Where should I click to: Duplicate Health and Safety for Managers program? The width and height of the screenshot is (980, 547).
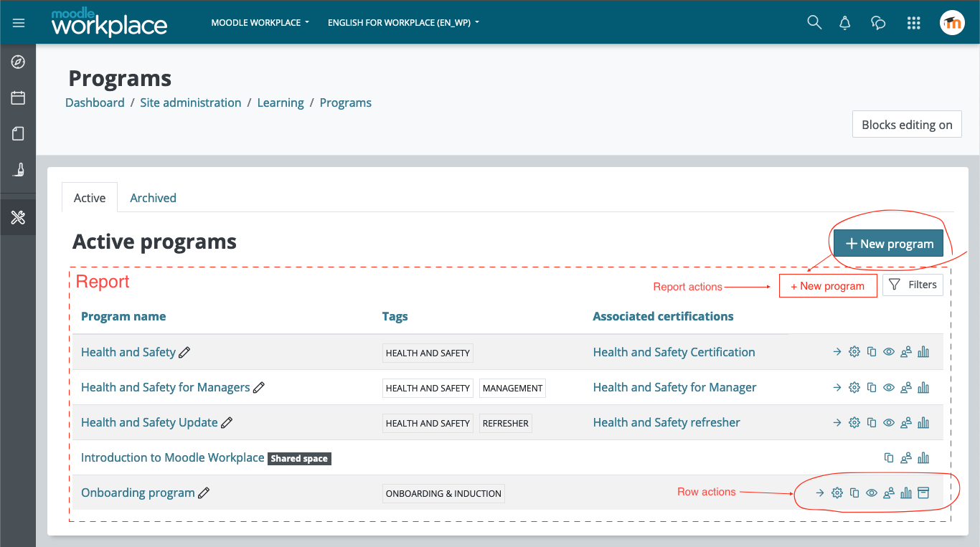(872, 387)
